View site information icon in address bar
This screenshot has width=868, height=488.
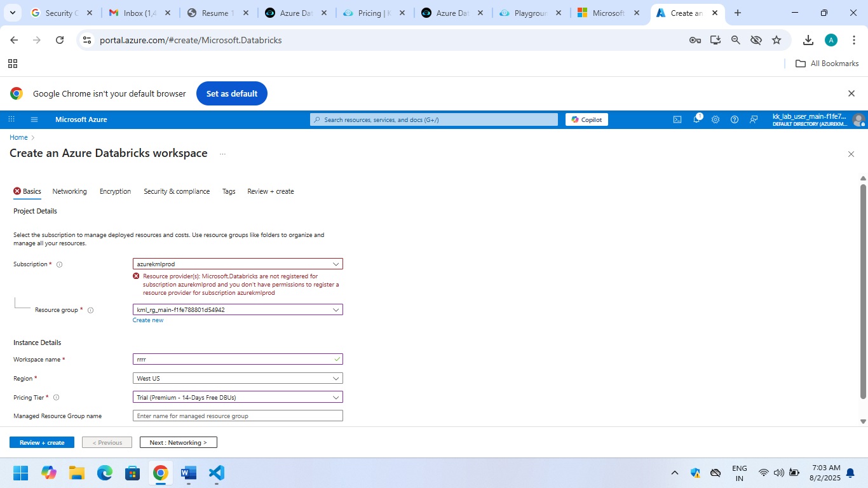[x=87, y=40]
